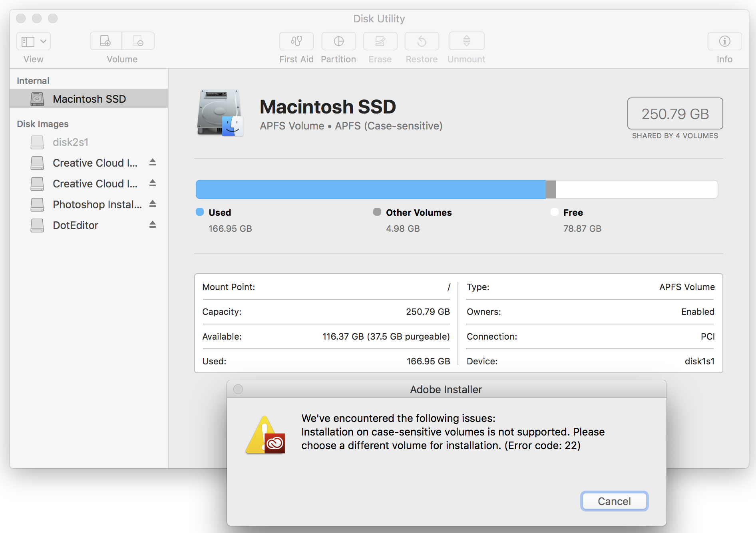Eject the second Creative Cloud disk image
The height and width of the screenshot is (533, 756).
pos(153,183)
